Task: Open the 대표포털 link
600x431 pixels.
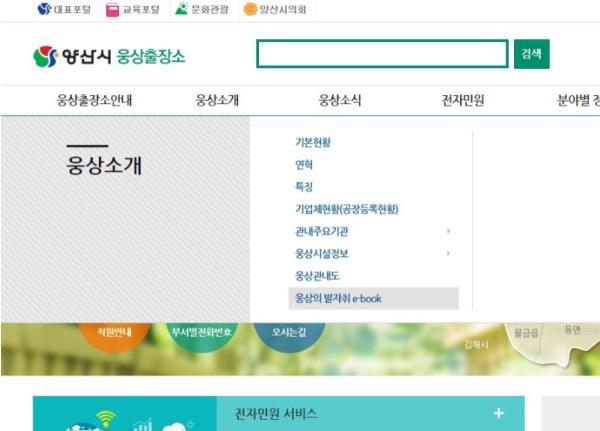Action: tap(64, 9)
